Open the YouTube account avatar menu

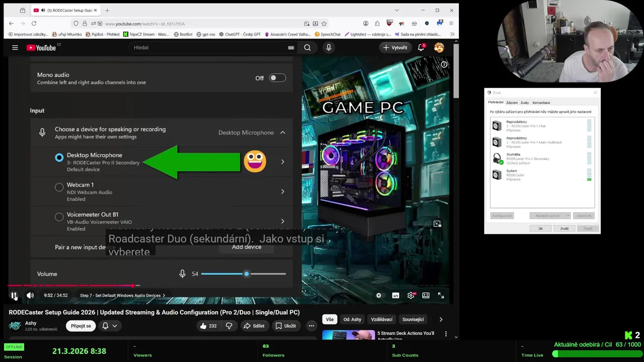[439, 47]
